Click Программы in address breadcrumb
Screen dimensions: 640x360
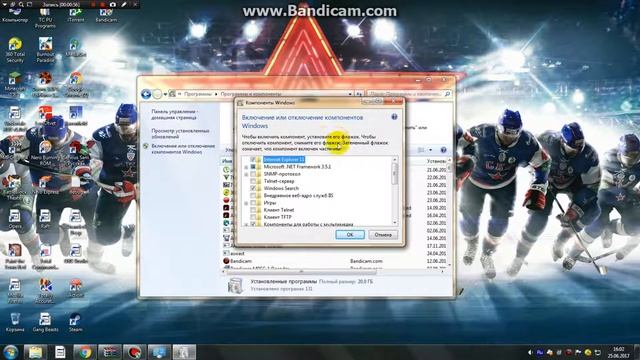coord(198,94)
